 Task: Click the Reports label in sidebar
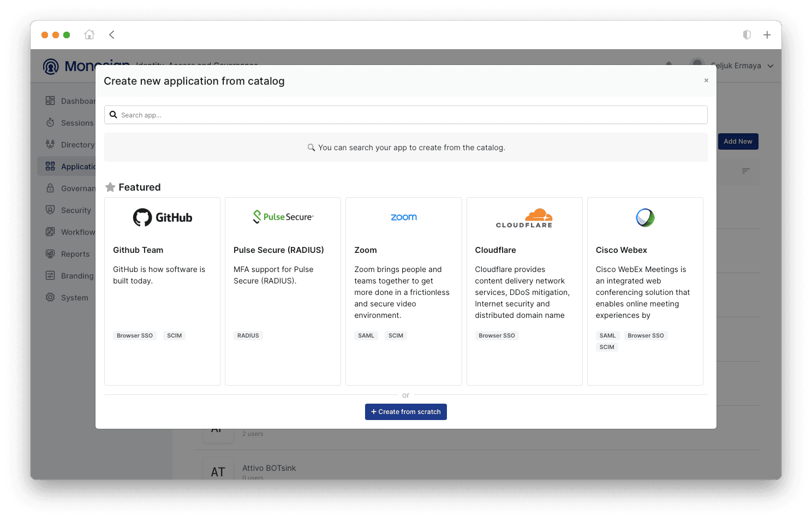75,254
